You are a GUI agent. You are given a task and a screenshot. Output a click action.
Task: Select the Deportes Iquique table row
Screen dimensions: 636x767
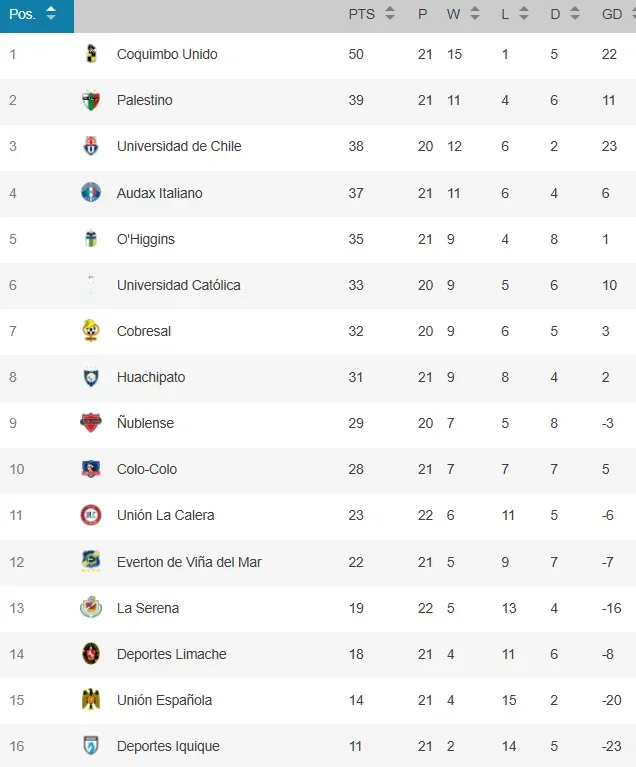318,746
